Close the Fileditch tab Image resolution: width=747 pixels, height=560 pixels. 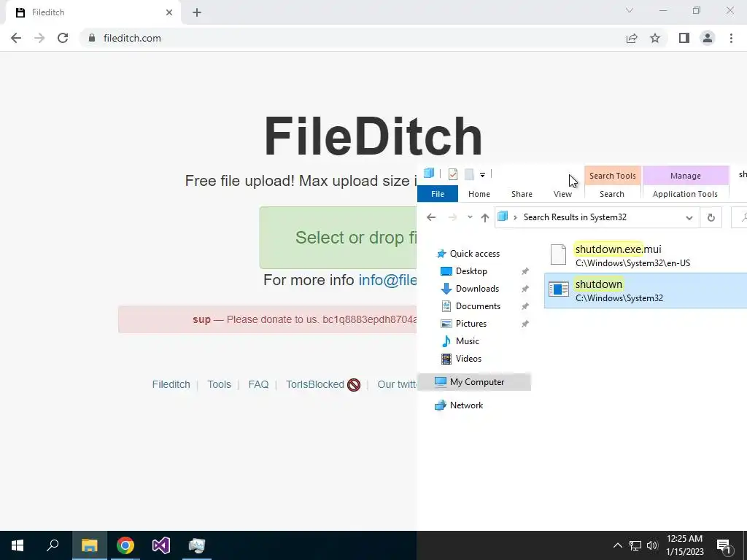click(x=169, y=12)
